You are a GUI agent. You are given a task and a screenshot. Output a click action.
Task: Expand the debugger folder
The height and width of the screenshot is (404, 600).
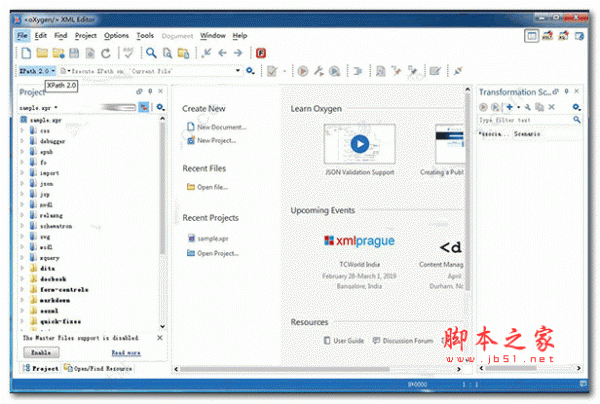[x=22, y=141]
